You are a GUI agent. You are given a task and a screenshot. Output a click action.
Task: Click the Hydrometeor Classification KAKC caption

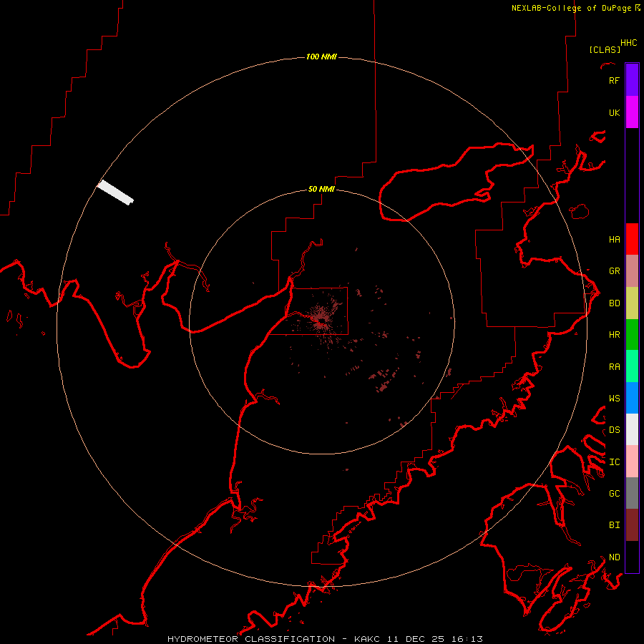325,639
